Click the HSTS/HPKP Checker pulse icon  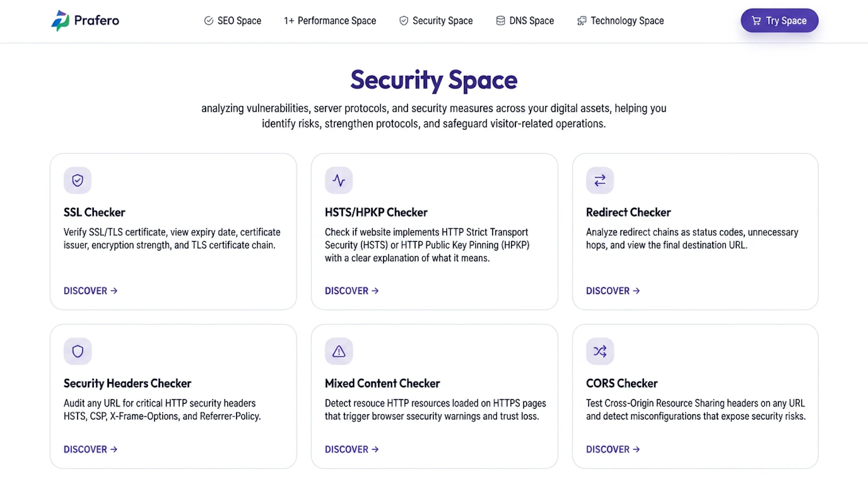click(339, 180)
